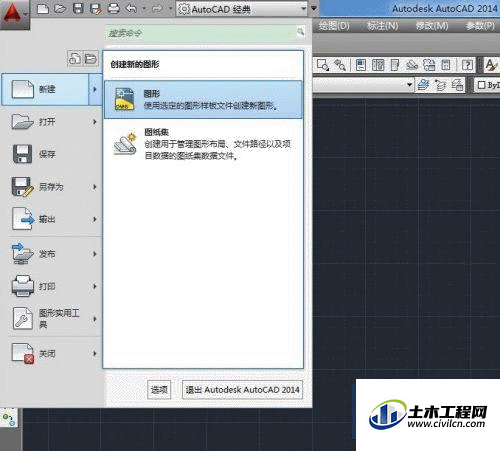Click the Save floppy icon in quick access toolbar

(78, 8)
